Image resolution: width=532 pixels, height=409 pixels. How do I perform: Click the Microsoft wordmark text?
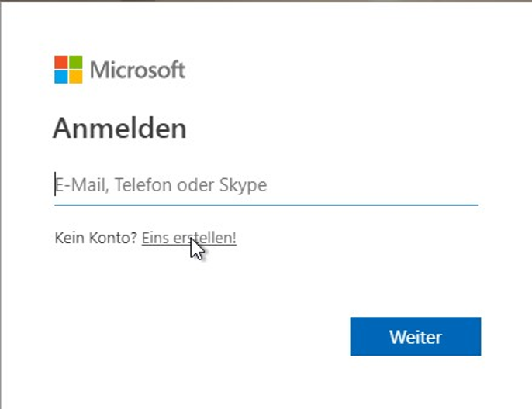coord(137,70)
